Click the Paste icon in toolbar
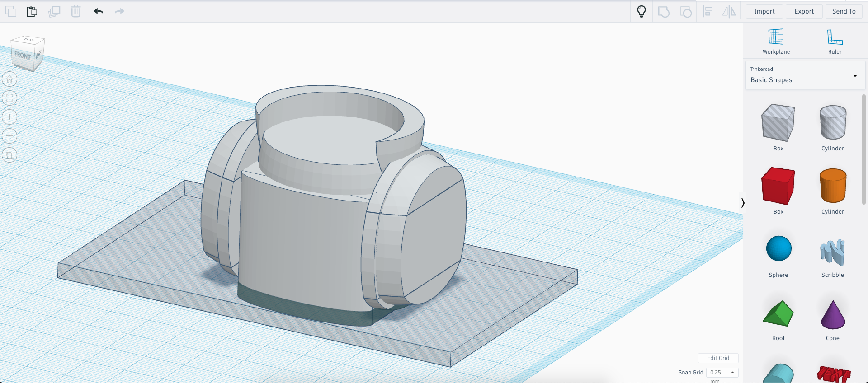 [x=32, y=11]
